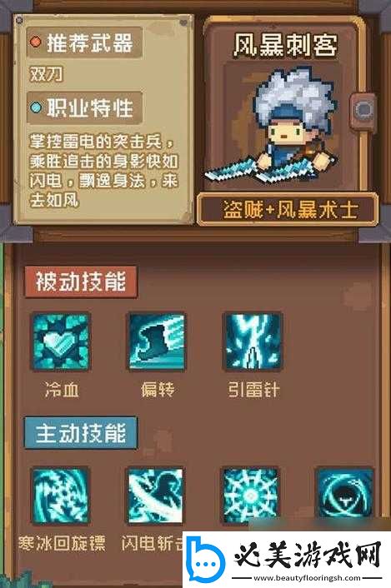
Task: Open the 必美游戏网 watermark logo
Action: tap(287, 560)
